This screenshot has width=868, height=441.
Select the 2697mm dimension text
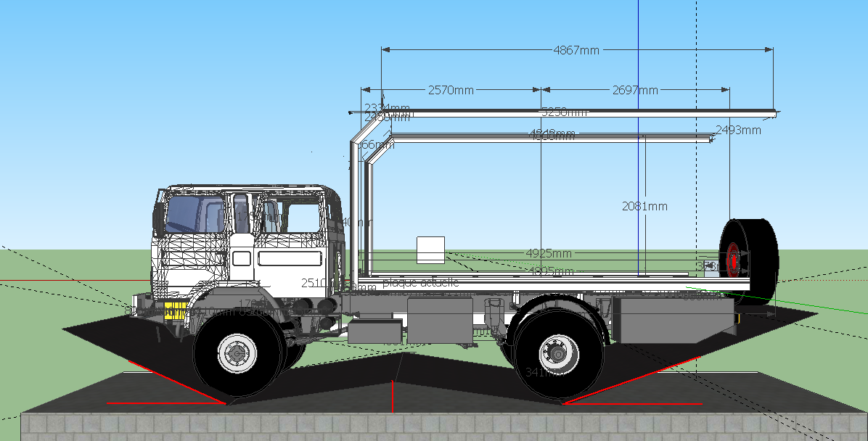pyautogui.click(x=635, y=91)
